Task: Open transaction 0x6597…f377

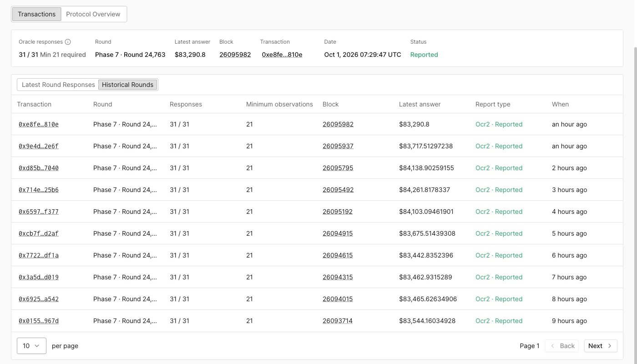Action: coord(39,212)
